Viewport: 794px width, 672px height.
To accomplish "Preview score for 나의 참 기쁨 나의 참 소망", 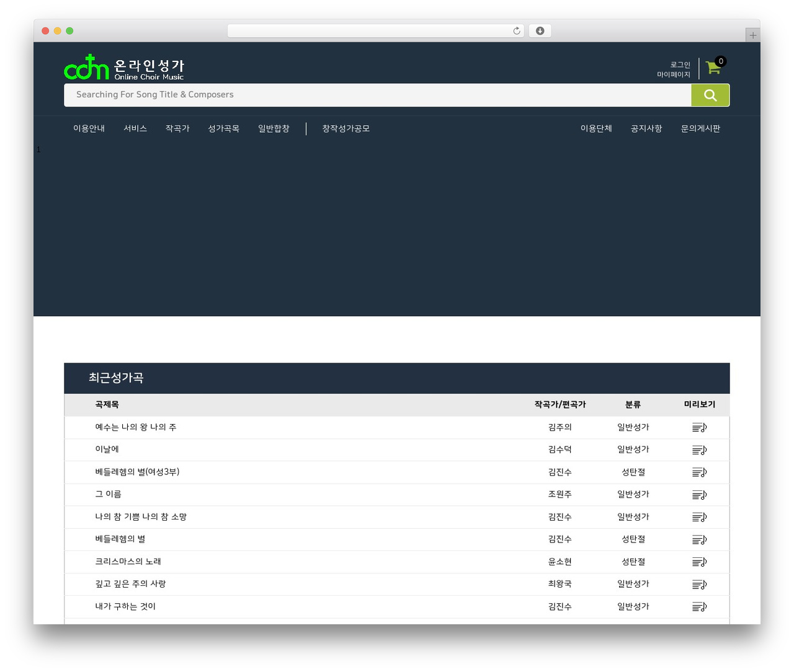I will [699, 517].
